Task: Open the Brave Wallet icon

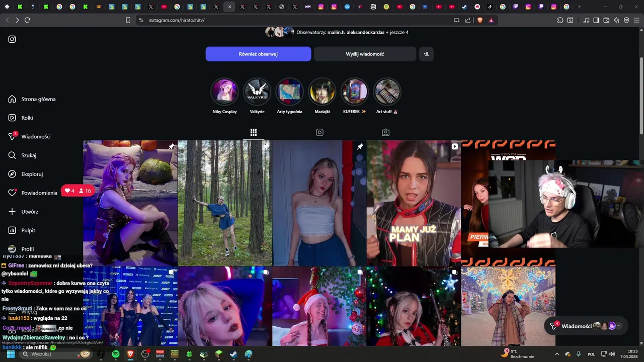Action: point(606,20)
